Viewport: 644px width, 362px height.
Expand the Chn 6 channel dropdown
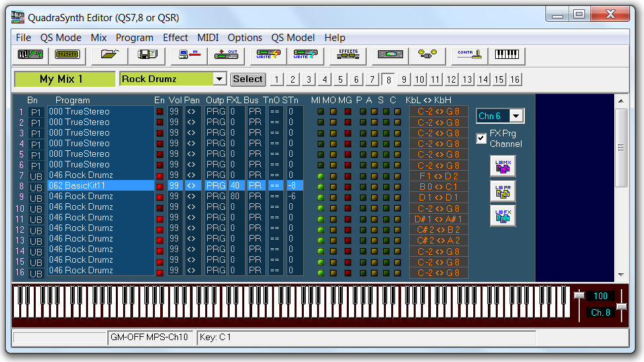(516, 116)
